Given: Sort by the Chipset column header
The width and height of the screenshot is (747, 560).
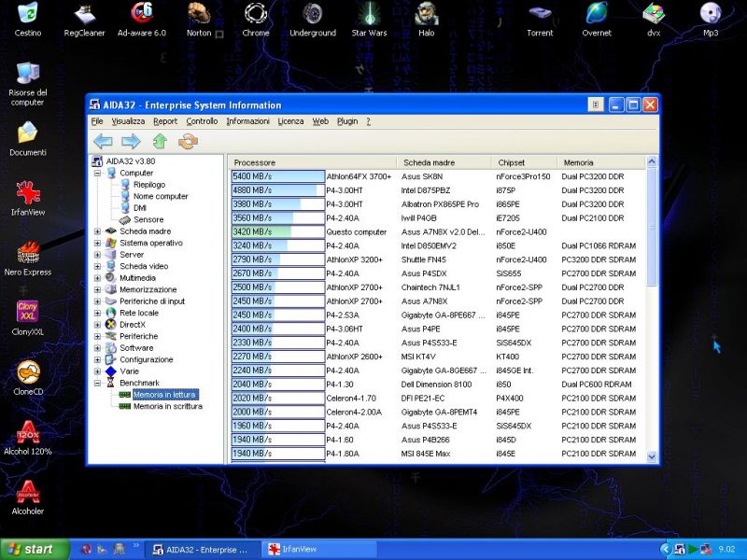Looking at the screenshot, I should coord(524,162).
